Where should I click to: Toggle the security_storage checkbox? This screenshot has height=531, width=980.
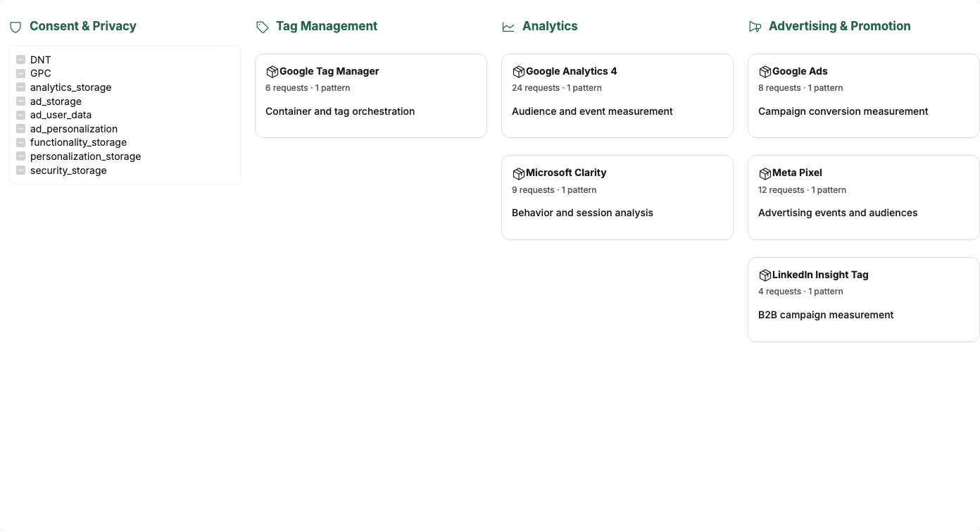click(21, 170)
